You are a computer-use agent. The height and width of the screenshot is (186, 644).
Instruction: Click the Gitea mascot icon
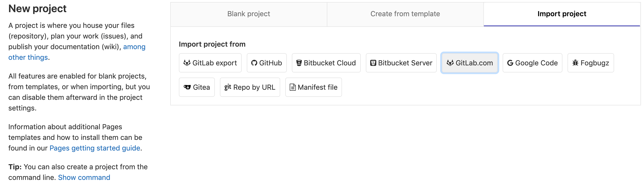(x=187, y=87)
